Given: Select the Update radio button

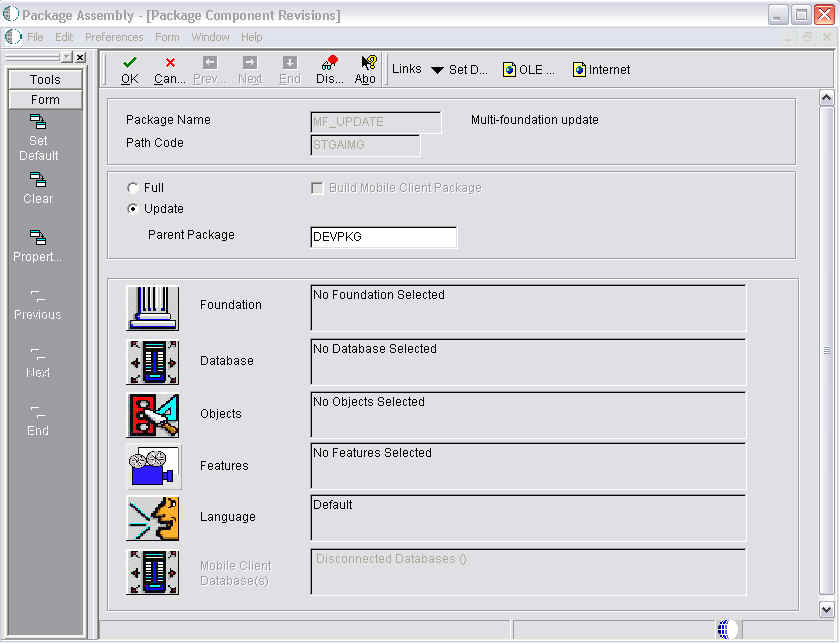Looking at the screenshot, I should pos(132,208).
